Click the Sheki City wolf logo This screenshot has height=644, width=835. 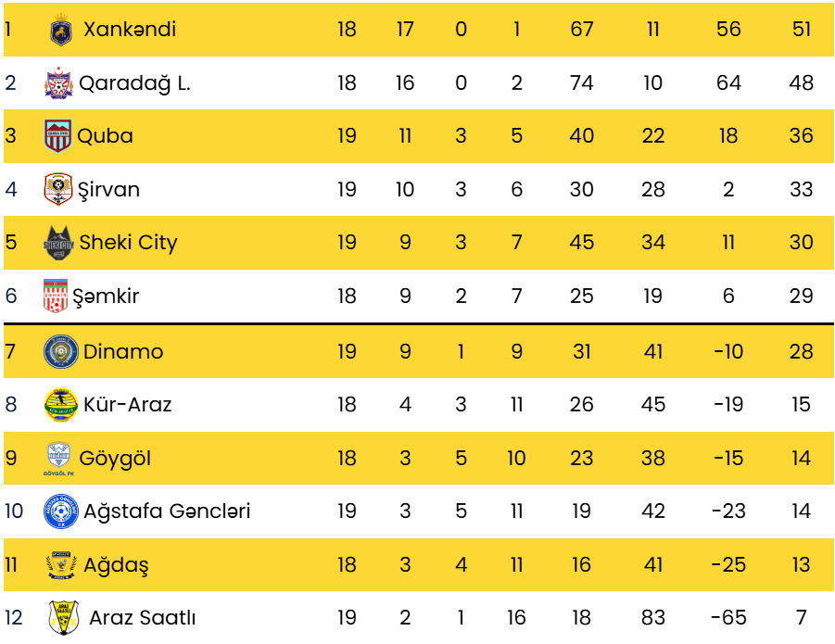[x=57, y=244]
